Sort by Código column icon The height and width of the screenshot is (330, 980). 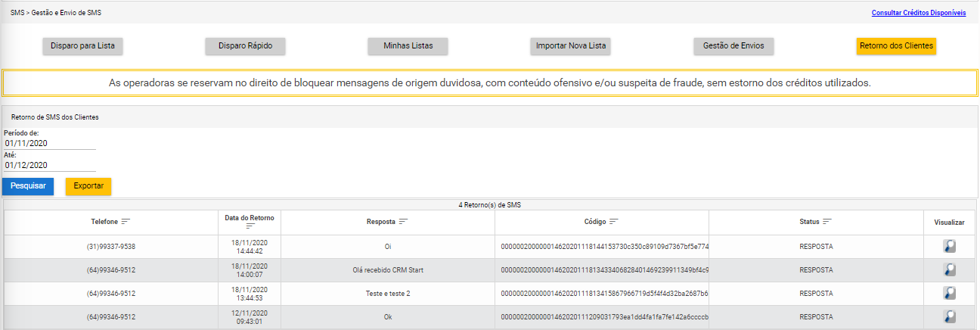pos(614,222)
